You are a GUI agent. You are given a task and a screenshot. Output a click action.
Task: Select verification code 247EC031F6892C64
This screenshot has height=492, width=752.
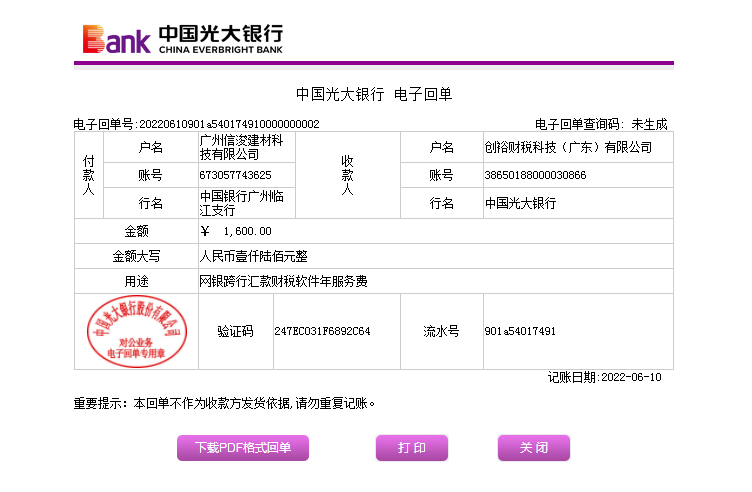[x=322, y=331]
